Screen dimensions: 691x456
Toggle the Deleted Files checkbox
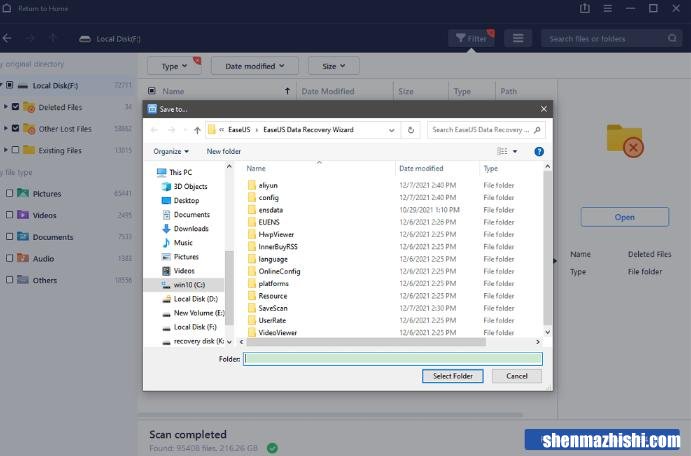[x=15, y=107]
